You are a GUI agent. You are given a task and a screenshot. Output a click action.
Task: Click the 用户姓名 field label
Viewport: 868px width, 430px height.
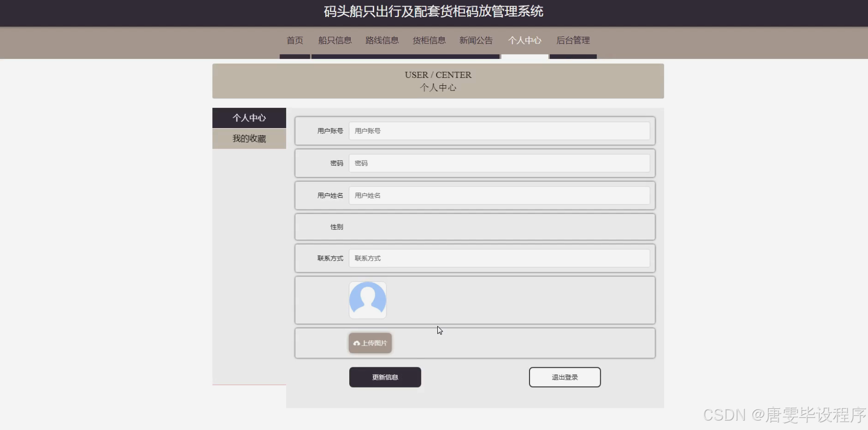tap(330, 195)
